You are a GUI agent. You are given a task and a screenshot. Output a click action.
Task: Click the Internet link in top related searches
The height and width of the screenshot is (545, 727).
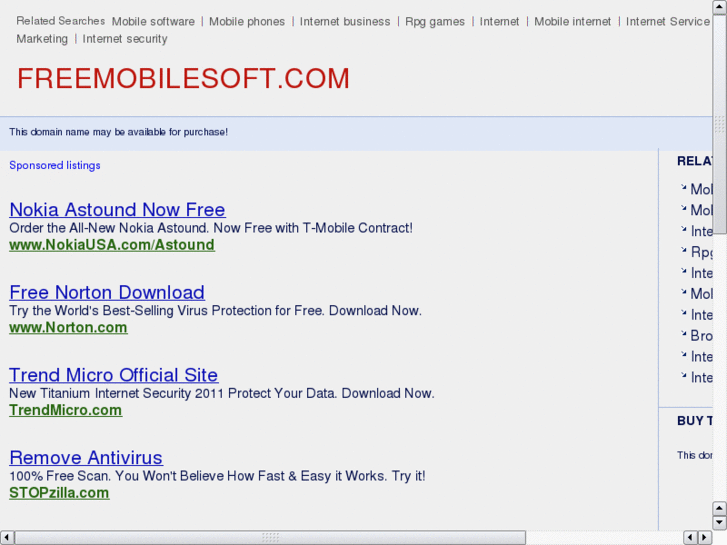(499, 22)
